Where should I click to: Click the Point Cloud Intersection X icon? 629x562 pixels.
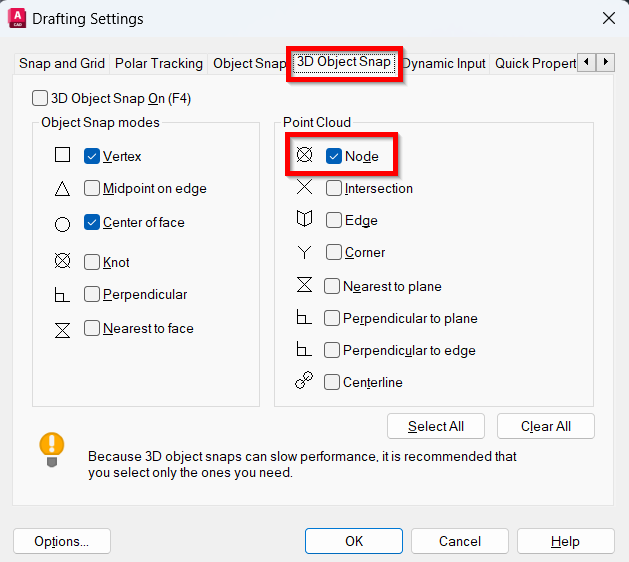[305, 187]
